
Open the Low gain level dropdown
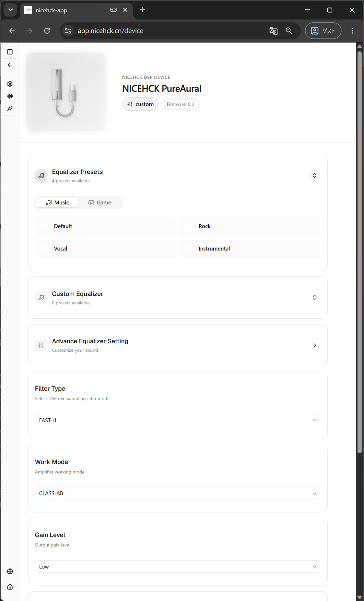[x=178, y=567]
